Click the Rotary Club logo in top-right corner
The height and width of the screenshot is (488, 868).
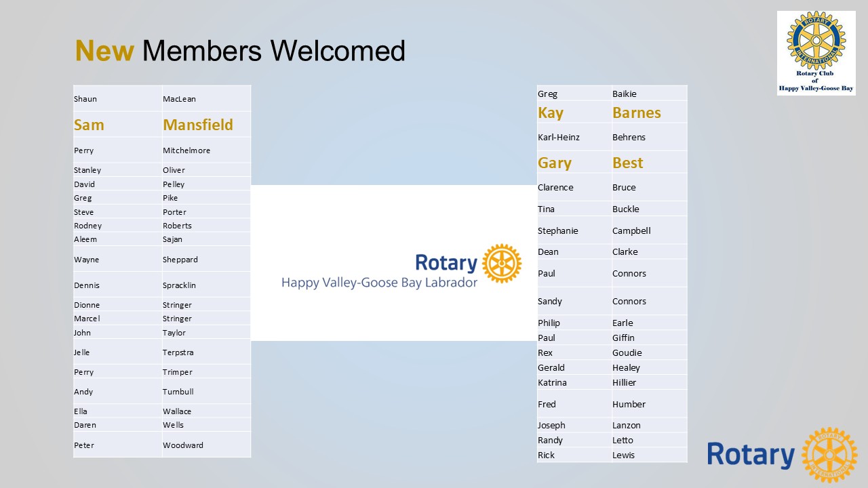(x=816, y=52)
